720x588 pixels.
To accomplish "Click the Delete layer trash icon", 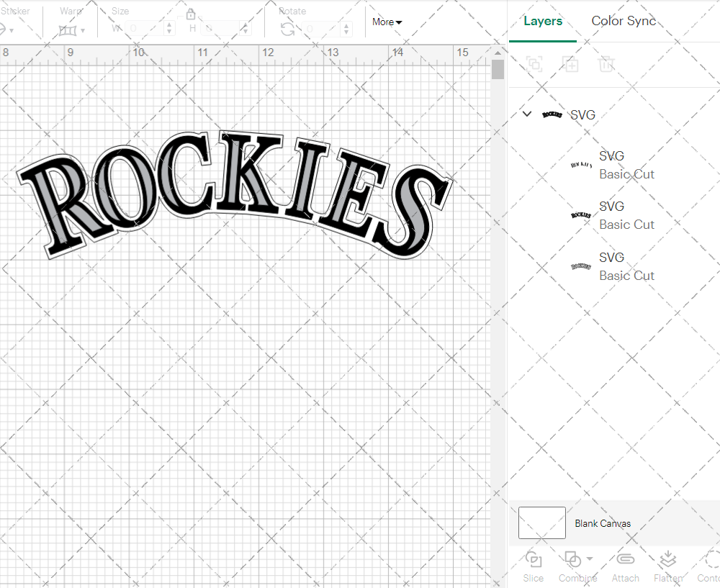I will pos(606,64).
